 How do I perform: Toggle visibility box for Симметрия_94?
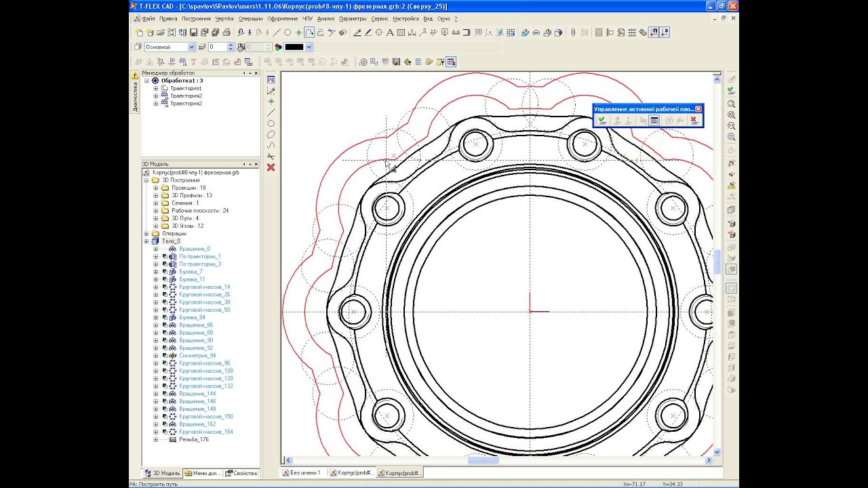pyautogui.click(x=165, y=356)
